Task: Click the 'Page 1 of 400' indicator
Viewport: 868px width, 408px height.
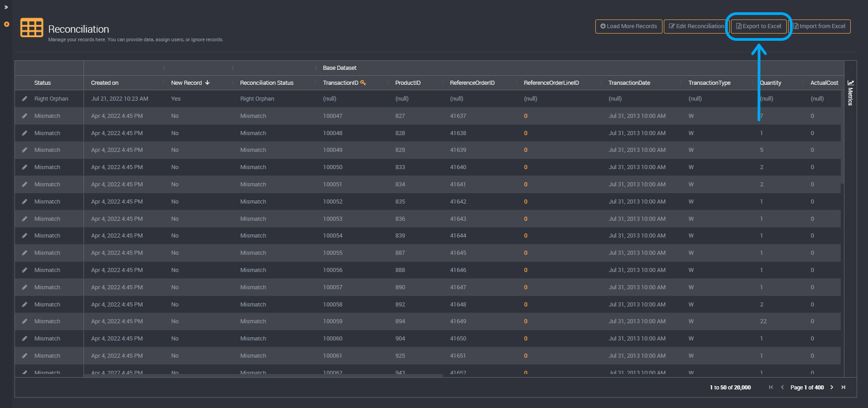Action: pos(807,388)
